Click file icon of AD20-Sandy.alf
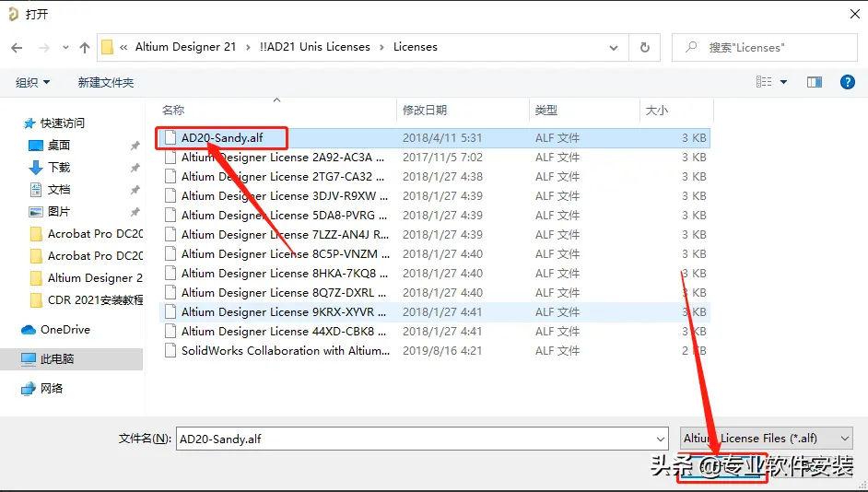The image size is (868, 492). click(170, 138)
